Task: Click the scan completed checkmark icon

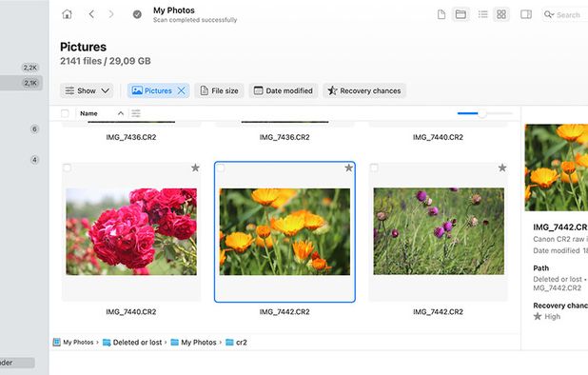Action: click(x=137, y=14)
